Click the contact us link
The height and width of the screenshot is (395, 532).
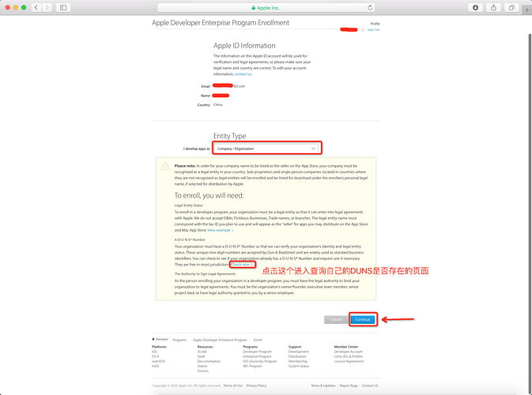coord(243,74)
